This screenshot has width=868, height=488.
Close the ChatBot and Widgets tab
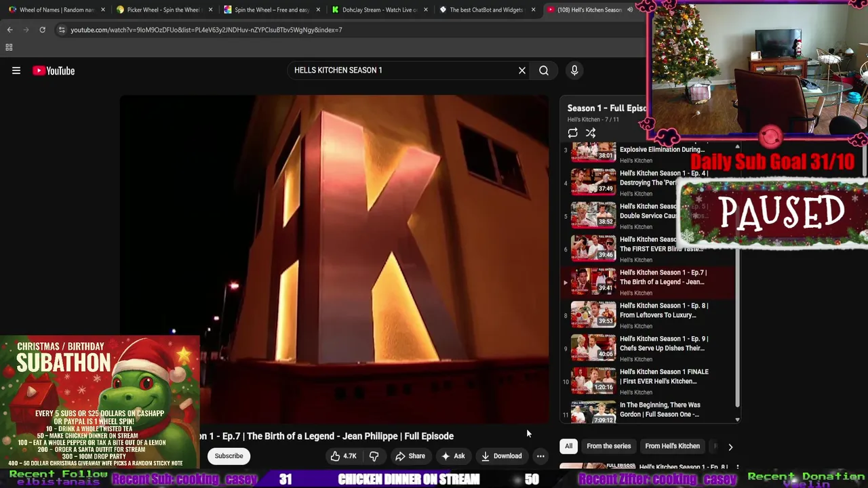coord(534,10)
